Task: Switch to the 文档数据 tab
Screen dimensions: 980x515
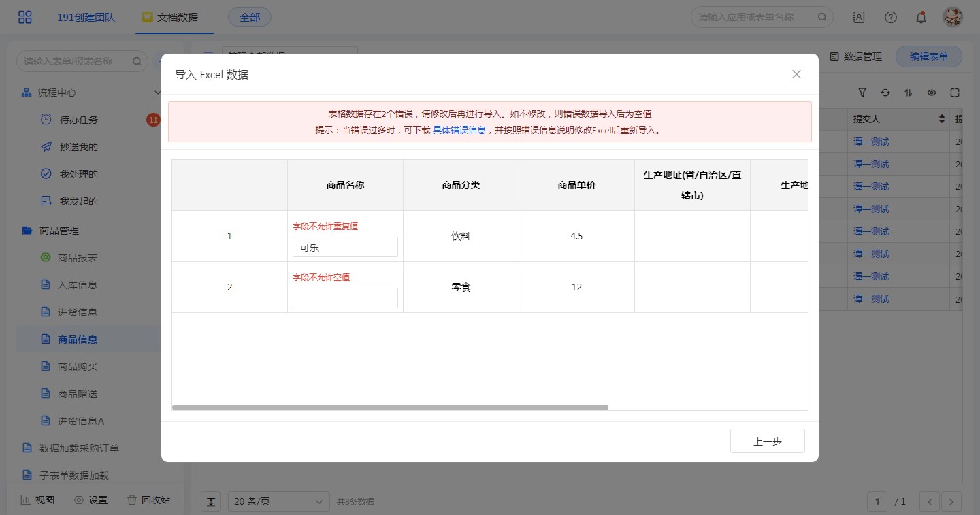Action: (x=171, y=18)
